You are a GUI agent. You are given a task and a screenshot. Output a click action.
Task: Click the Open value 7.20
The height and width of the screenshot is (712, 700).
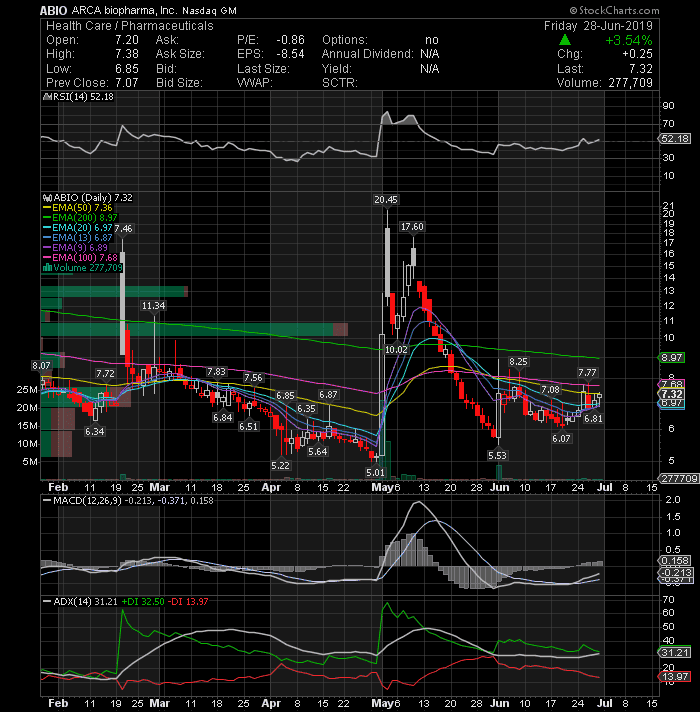click(127, 40)
